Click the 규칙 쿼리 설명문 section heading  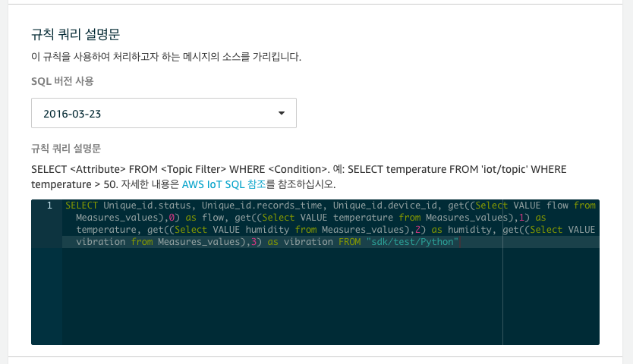(x=75, y=34)
